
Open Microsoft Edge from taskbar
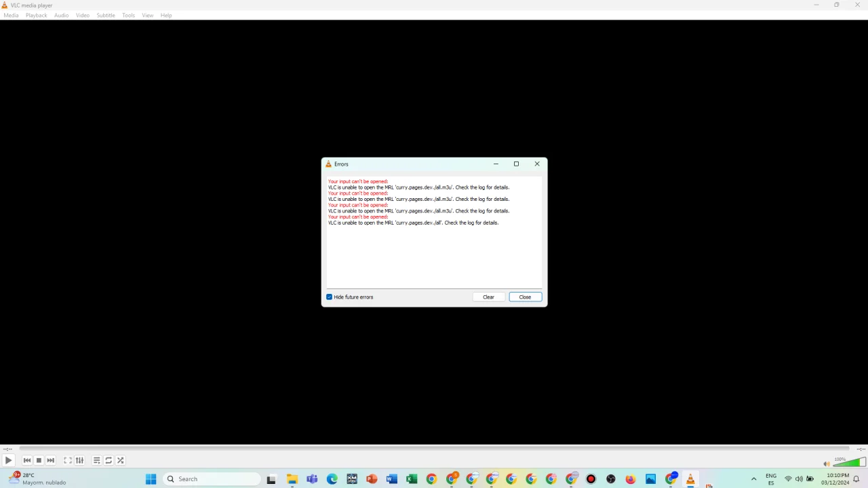coord(332,479)
